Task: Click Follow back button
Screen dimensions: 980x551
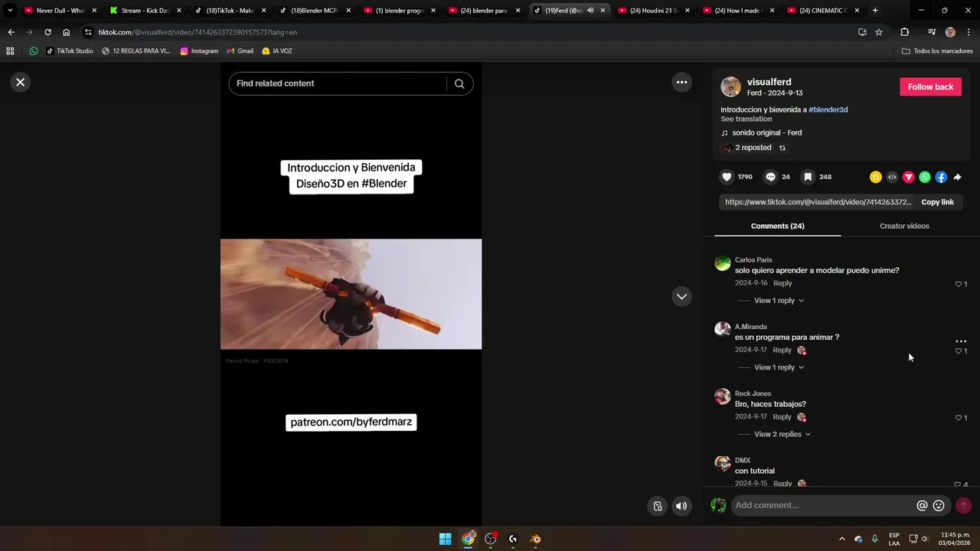Action: [930, 86]
